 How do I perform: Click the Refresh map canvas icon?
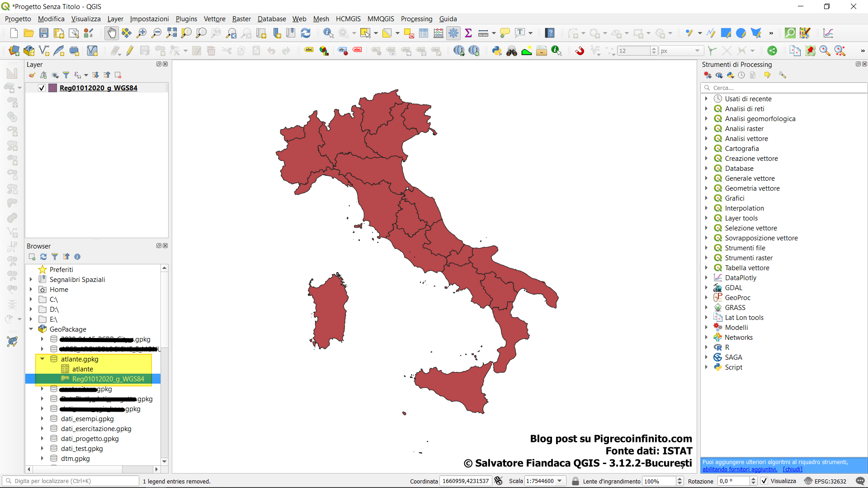point(306,33)
